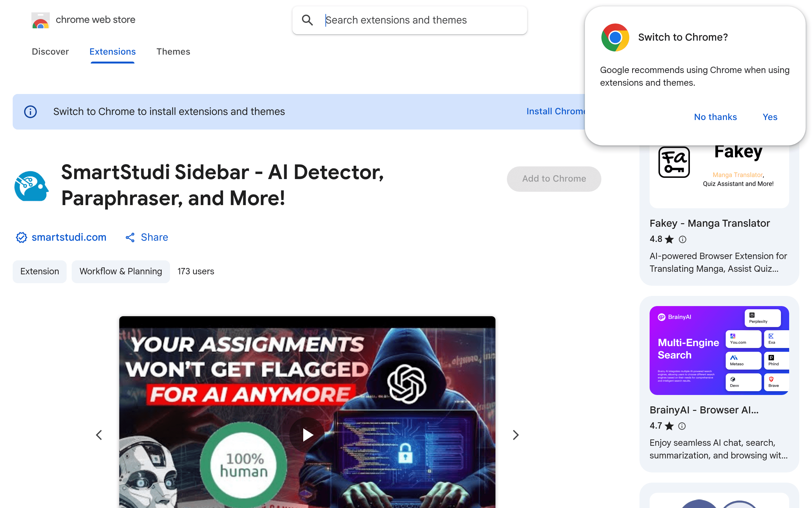The image size is (812, 508).
Task: Click the Workflow & Planning category chip
Action: (121, 271)
